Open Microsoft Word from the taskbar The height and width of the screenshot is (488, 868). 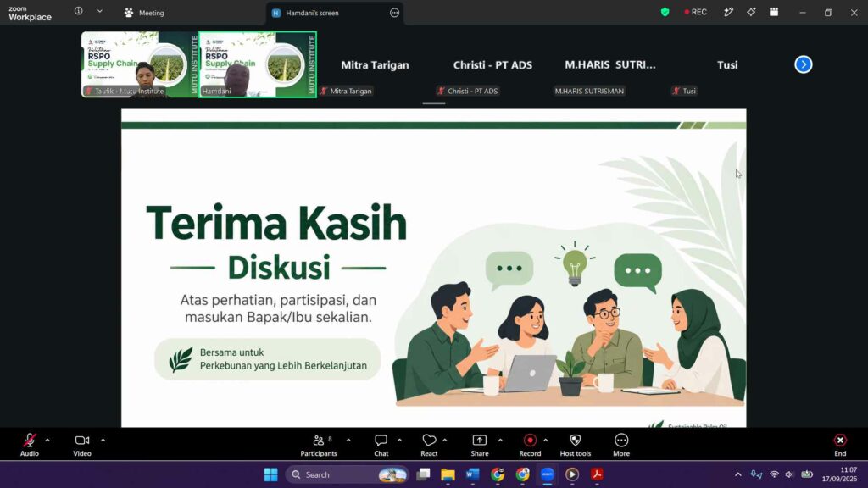coord(472,474)
